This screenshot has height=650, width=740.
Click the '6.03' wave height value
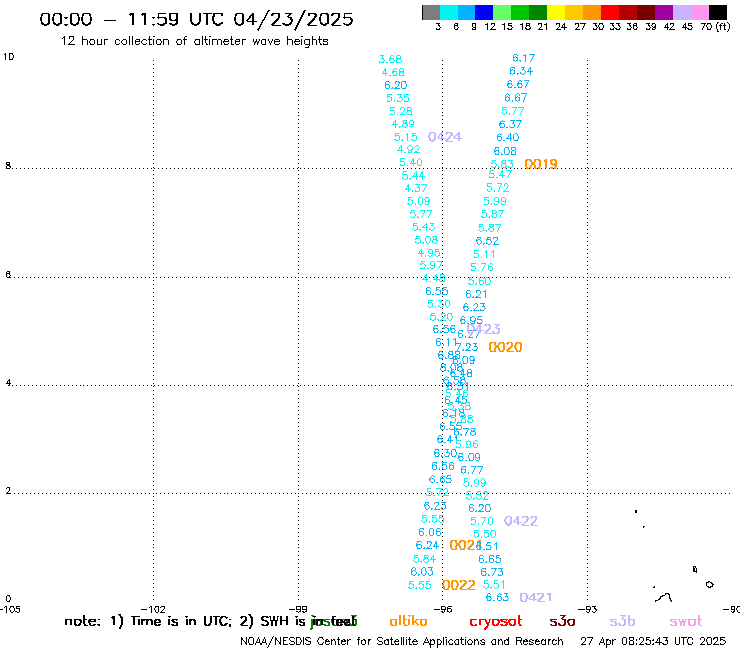[422, 572]
